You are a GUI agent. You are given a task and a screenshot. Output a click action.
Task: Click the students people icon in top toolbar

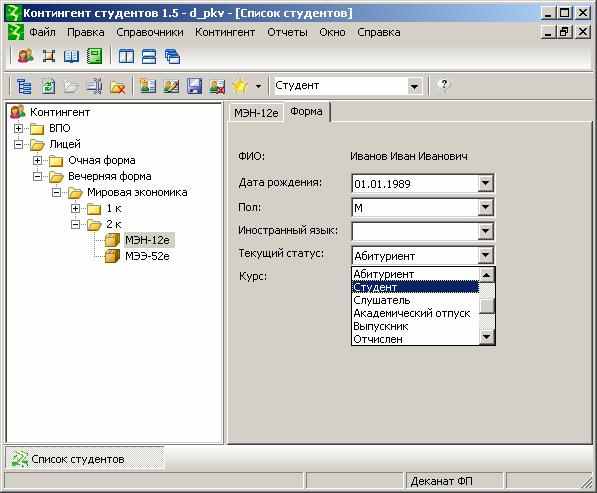(26, 56)
